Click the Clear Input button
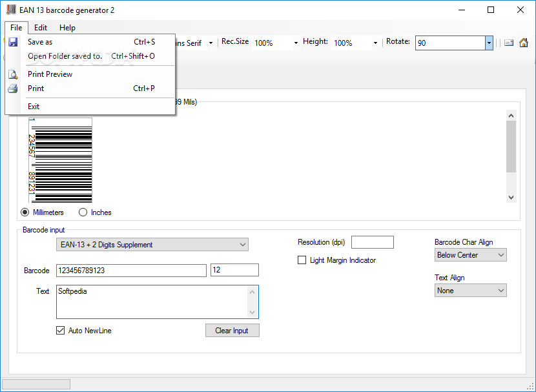 232,331
